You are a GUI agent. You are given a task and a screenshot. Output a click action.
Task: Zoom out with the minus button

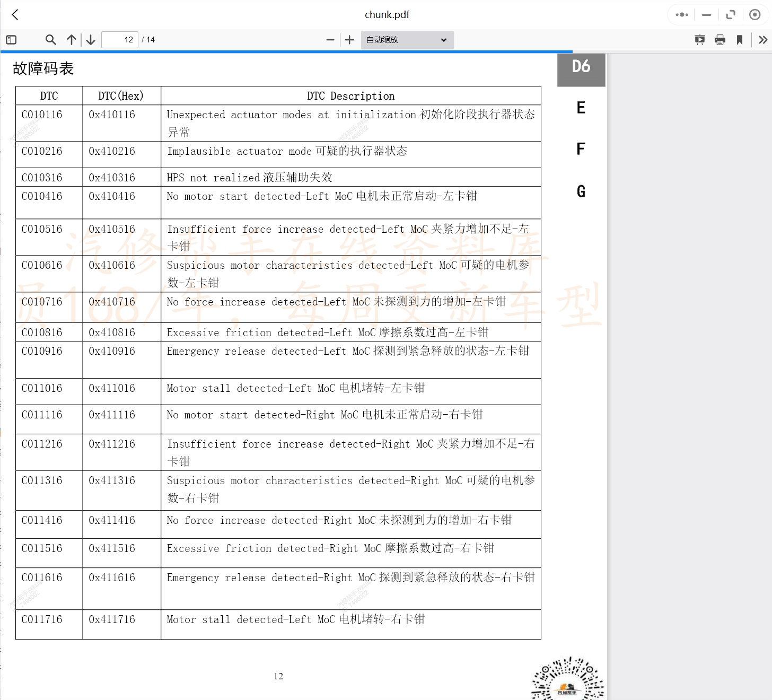click(330, 40)
